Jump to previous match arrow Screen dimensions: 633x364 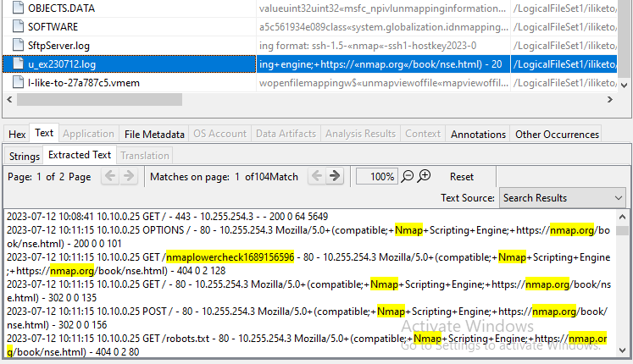(x=317, y=176)
